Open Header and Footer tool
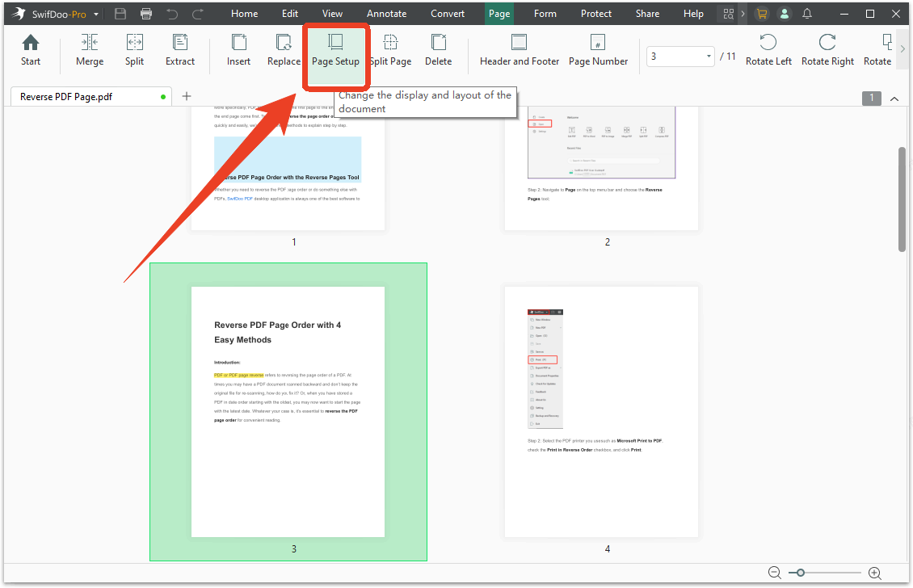The width and height of the screenshot is (913, 588). (x=520, y=50)
